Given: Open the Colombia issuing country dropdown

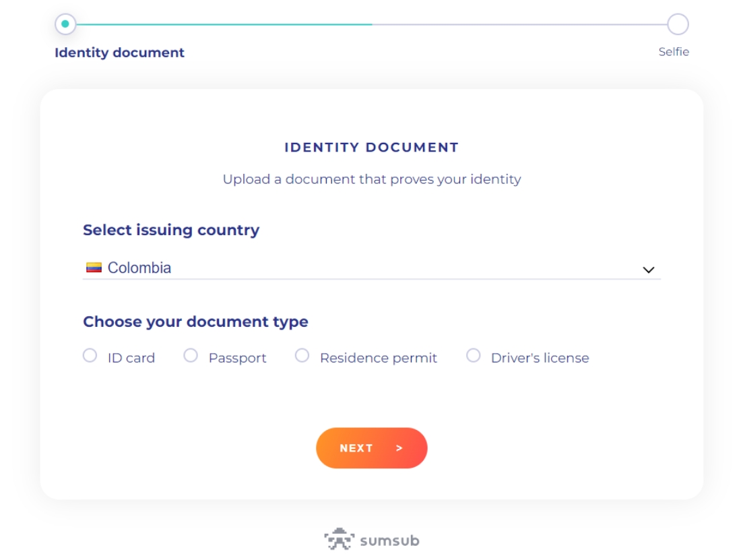Looking at the screenshot, I should [370, 268].
